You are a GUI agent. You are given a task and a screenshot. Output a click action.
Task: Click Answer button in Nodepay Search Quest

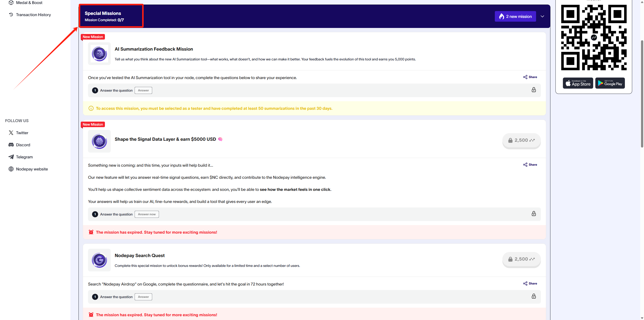tap(143, 297)
